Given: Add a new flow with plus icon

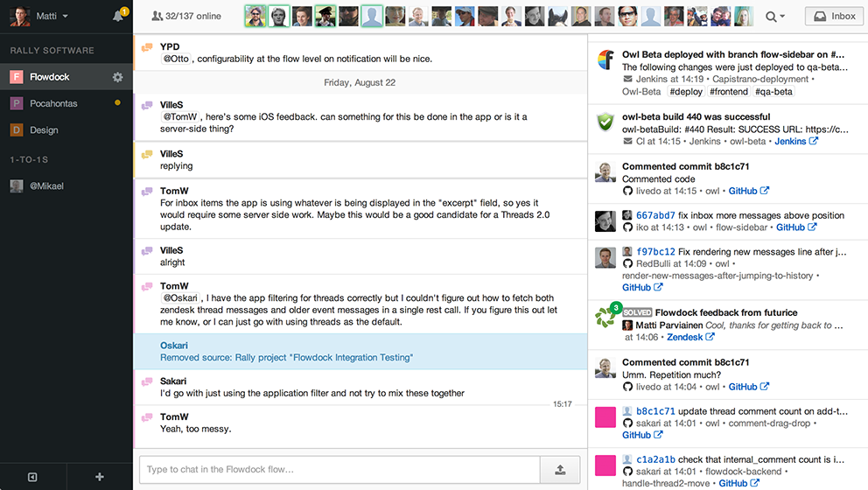Looking at the screenshot, I should coord(100,477).
